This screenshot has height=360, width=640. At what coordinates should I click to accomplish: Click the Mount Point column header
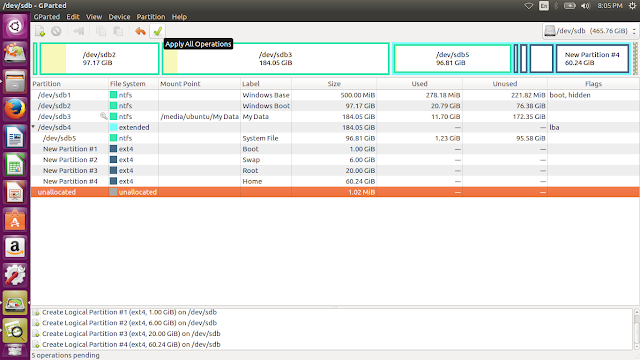200,84
